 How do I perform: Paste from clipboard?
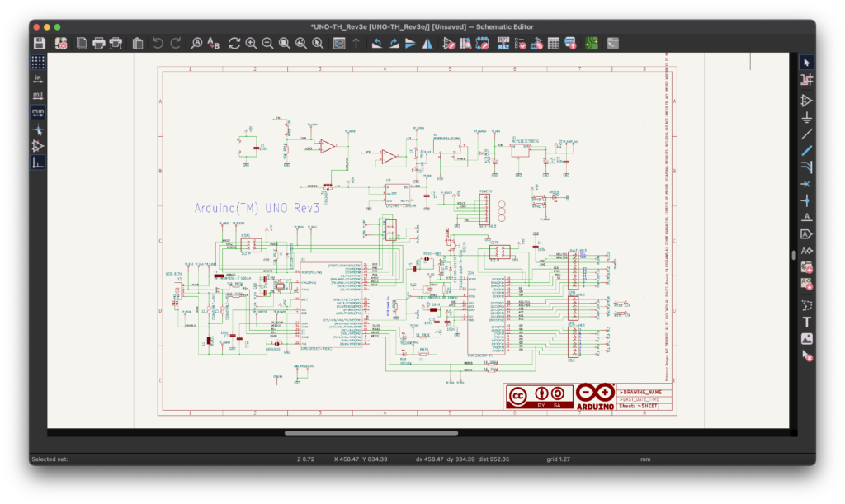pyautogui.click(x=138, y=44)
